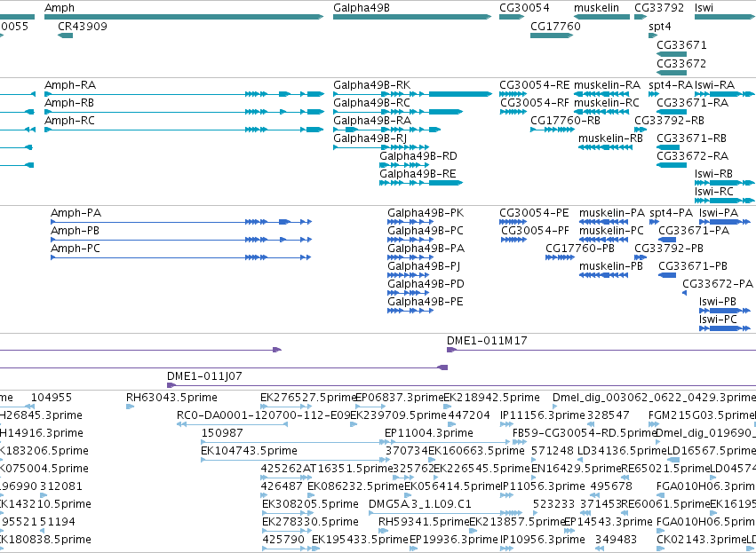The height and width of the screenshot is (553, 756).
Task: Open the EK276527.5prime EST label
Action: (x=308, y=398)
